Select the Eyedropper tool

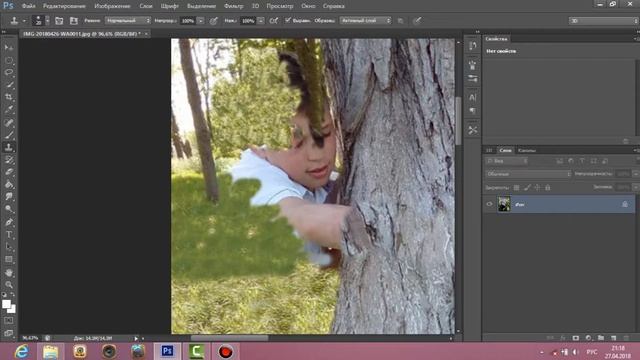[9, 109]
